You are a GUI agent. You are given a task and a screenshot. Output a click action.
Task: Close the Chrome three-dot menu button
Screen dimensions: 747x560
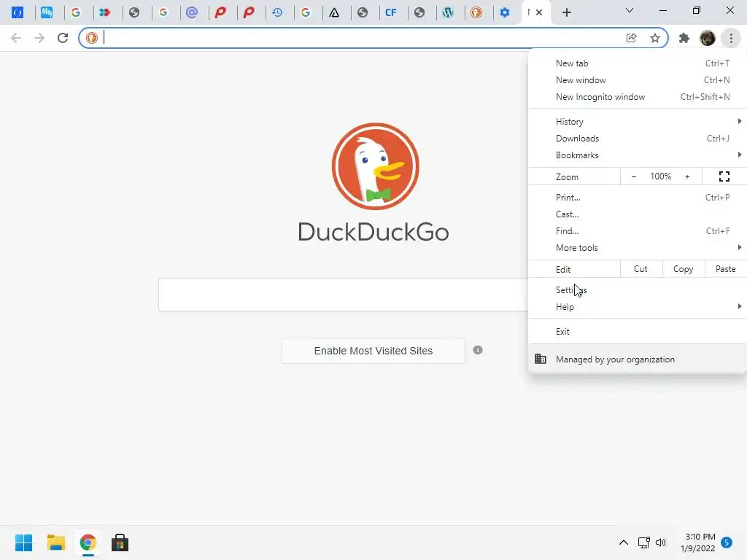(731, 38)
